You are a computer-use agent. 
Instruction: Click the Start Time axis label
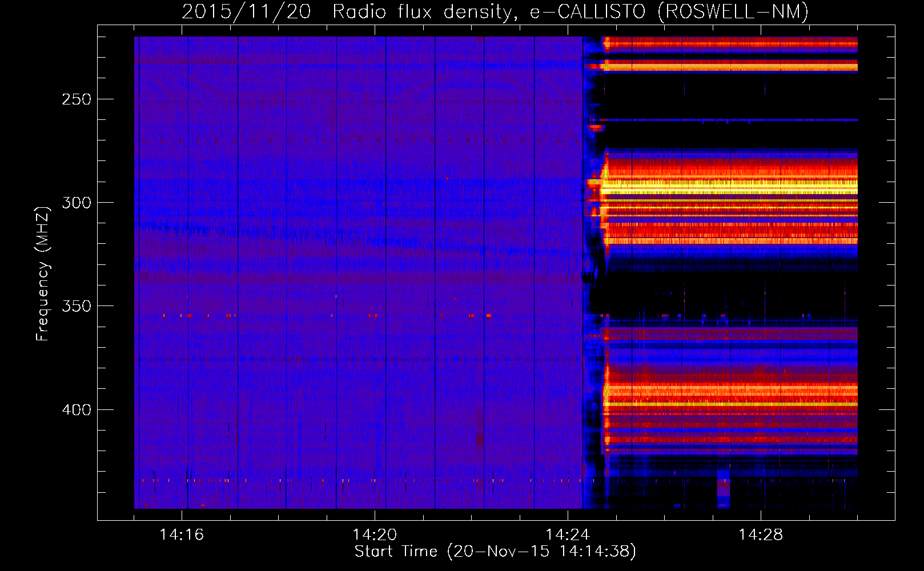pyautogui.click(x=495, y=552)
